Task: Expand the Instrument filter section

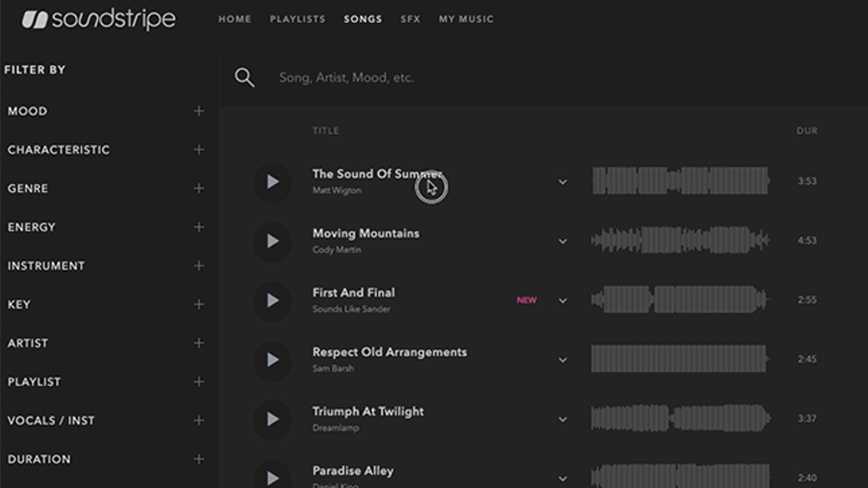Action: [x=199, y=267]
